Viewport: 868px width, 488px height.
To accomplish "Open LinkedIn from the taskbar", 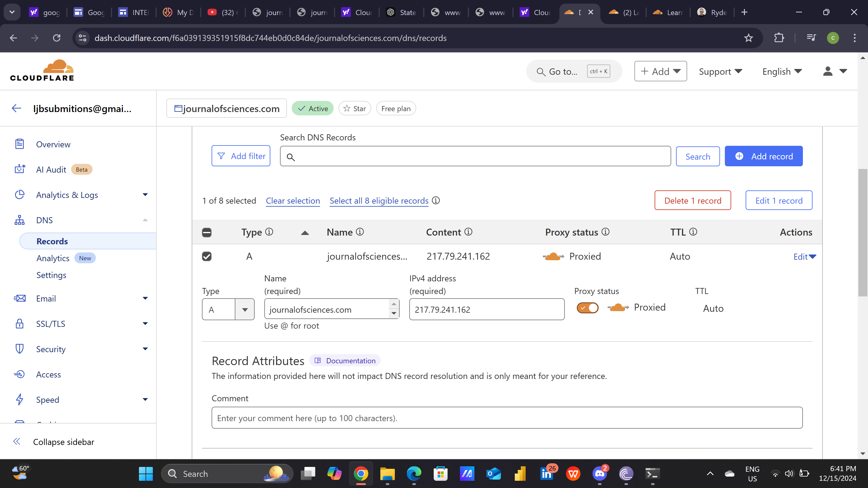I will (546, 474).
